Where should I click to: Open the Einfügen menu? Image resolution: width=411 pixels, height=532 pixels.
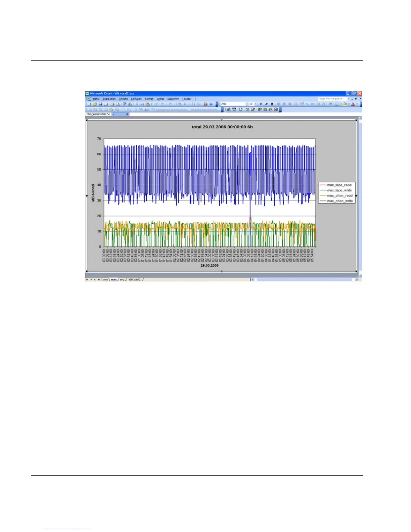(136, 99)
